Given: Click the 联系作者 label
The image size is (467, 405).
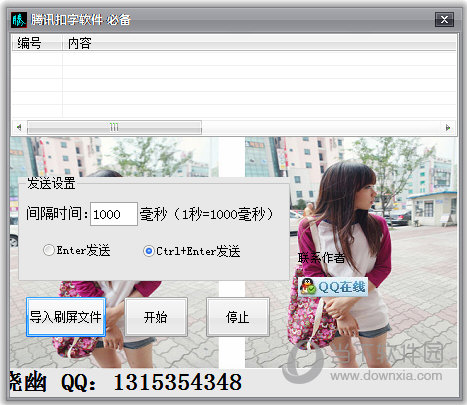Looking at the screenshot, I should (x=321, y=258).
